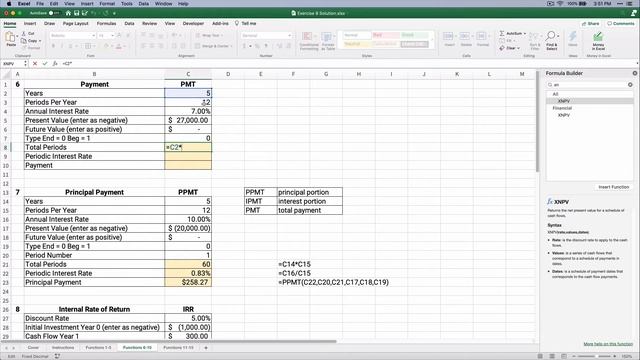The height and width of the screenshot is (360, 640).
Task: Click the Save icon in title bar
Action: point(76,13)
